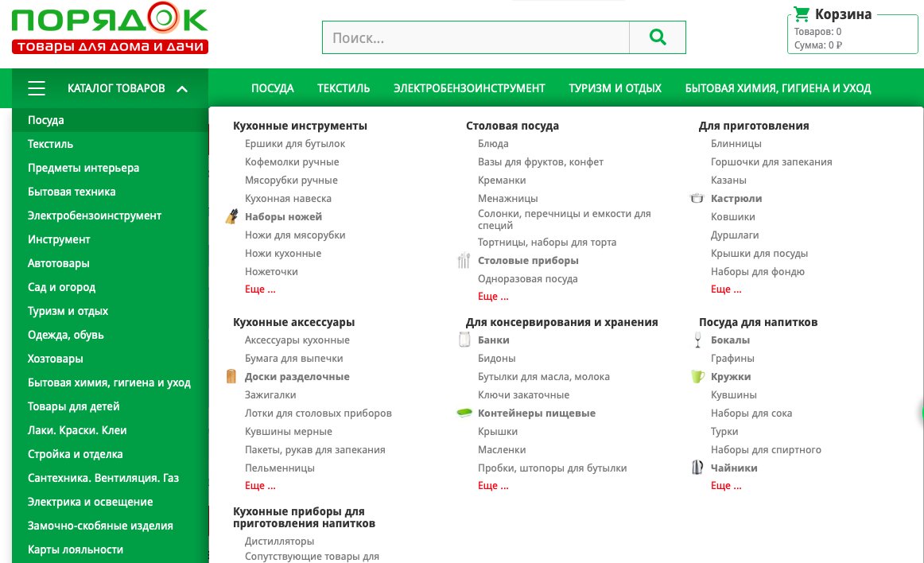The height and width of the screenshot is (563, 924).
Task: Click the cutting board icon near Доски разделочные
Action: click(x=232, y=376)
